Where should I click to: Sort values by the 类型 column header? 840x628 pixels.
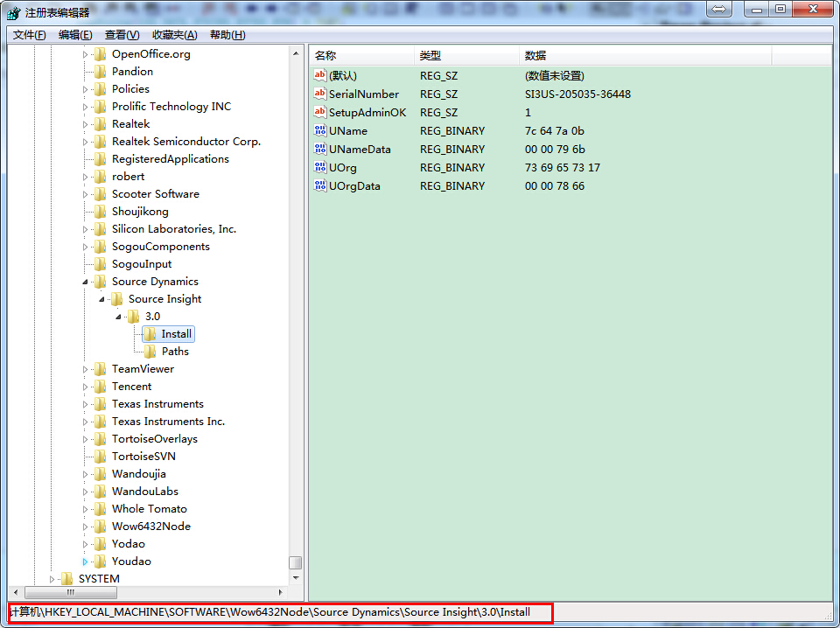466,56
